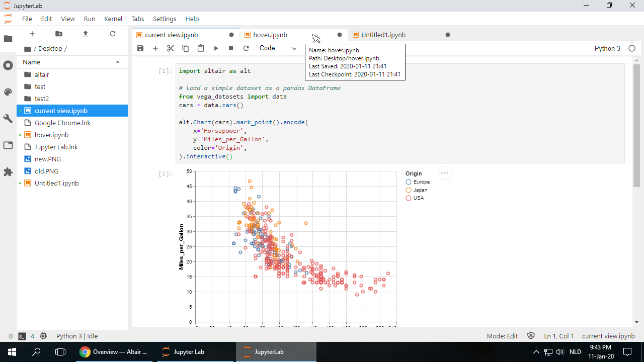Run the current cell with the play icon

[x=216, y=48]
